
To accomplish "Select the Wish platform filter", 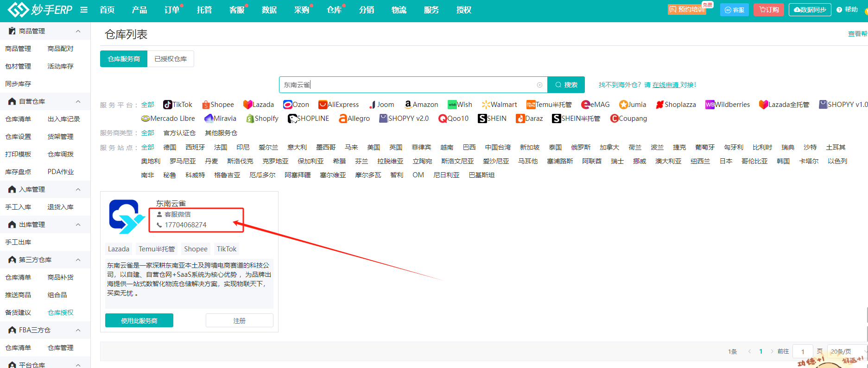I will [x=460, y=105].
